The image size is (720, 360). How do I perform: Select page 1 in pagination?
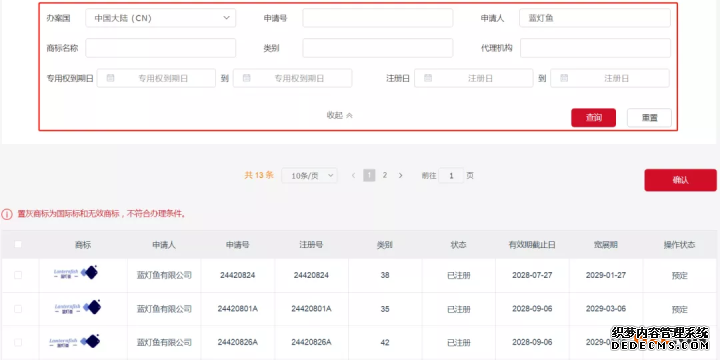pyautogui.click(x=369, y=175)
